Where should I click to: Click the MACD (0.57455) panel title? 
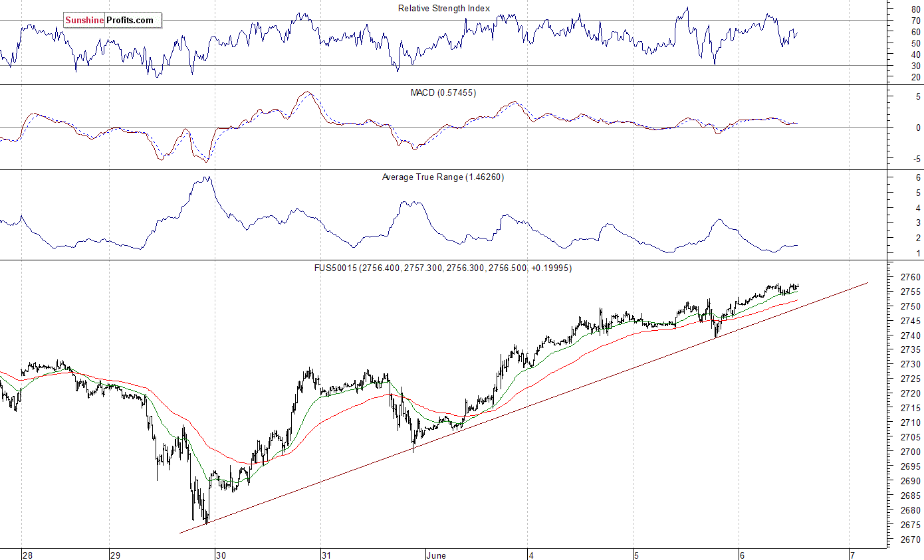pyautogui.click(x=443, y=92)
